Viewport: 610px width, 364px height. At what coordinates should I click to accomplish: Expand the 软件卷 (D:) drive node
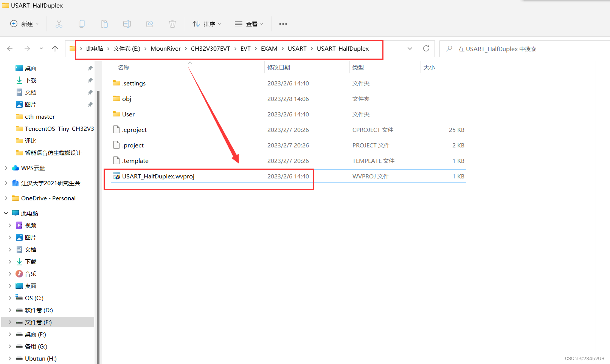point(10,310)
